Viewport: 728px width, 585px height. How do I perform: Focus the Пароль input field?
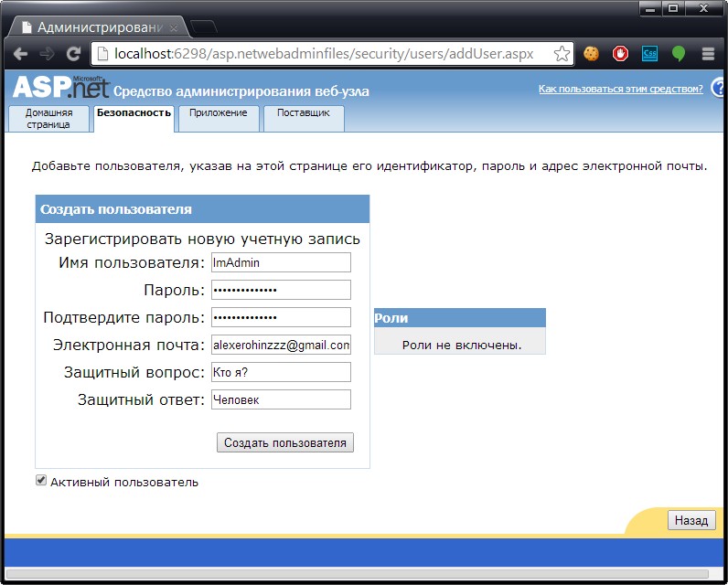tap(281, 290)
